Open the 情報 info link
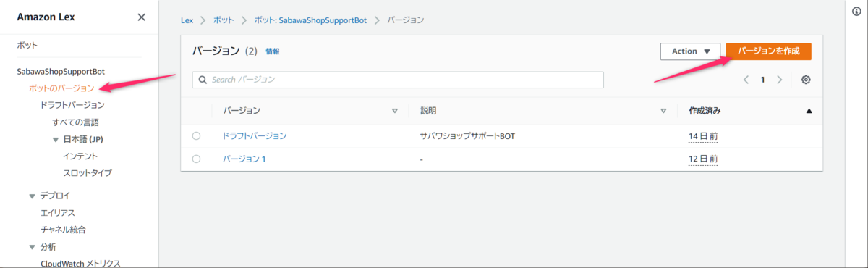Image resolution: width=868 pixels, height=268 pixels. tap(273, 51)
